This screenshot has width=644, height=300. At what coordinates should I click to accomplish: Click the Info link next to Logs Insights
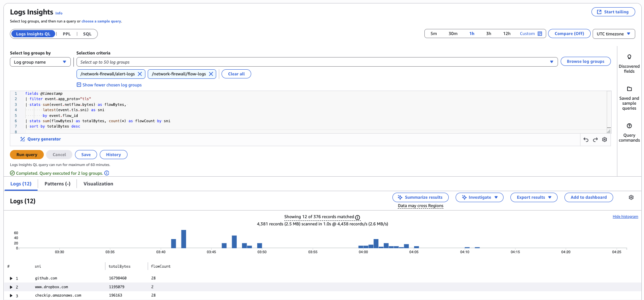(x=59, y=13)
